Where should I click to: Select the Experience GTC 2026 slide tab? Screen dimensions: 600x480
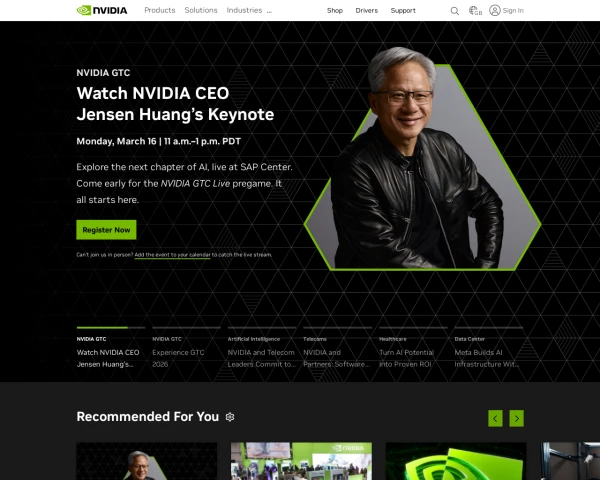click(186, 348)
